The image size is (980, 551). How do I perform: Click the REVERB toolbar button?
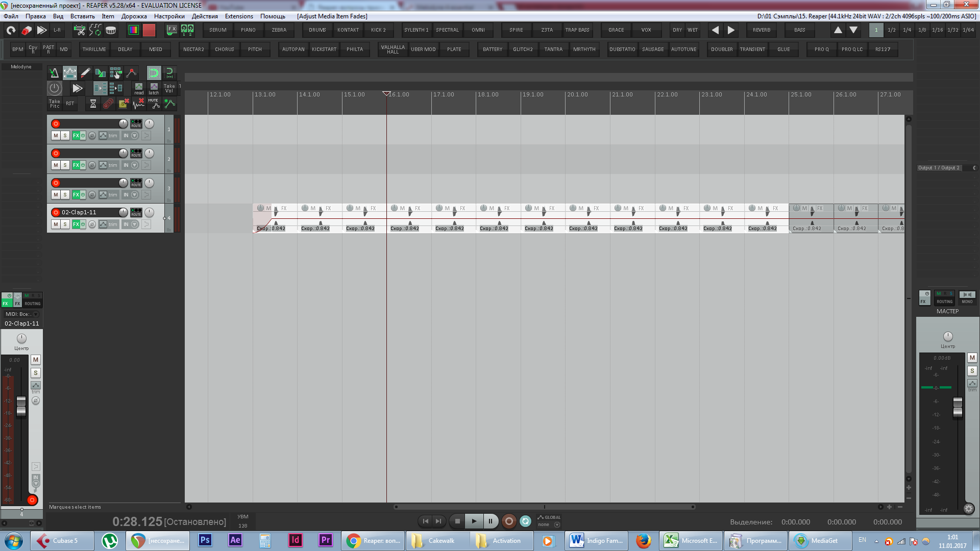pos(762,30)
